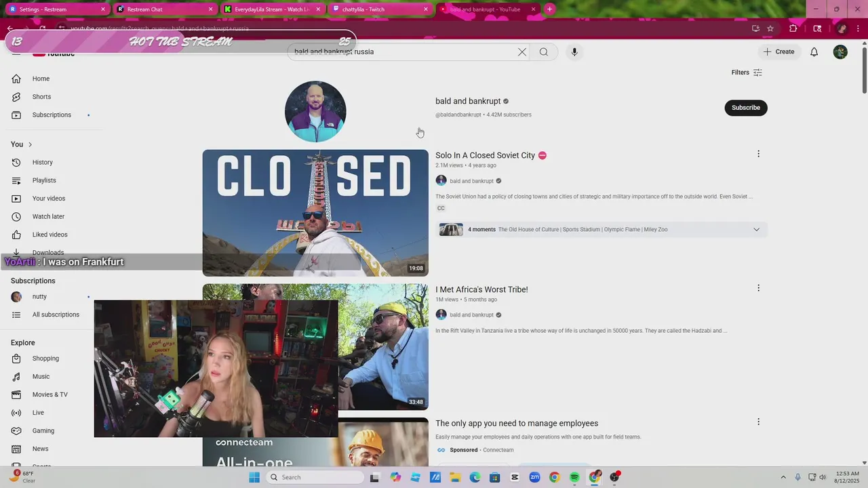Viewport: 868px width, 488px height.
Task: Start voice search with the microphone icon
Action: 574,52
